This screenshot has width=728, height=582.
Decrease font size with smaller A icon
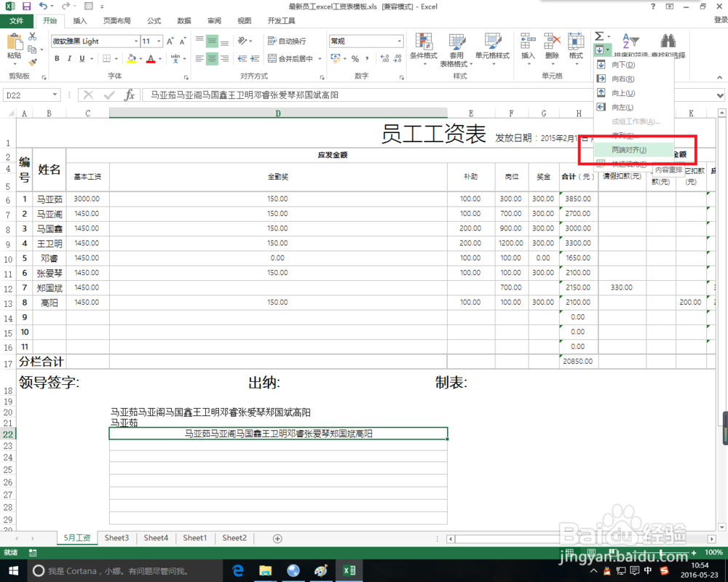point(183,41)
